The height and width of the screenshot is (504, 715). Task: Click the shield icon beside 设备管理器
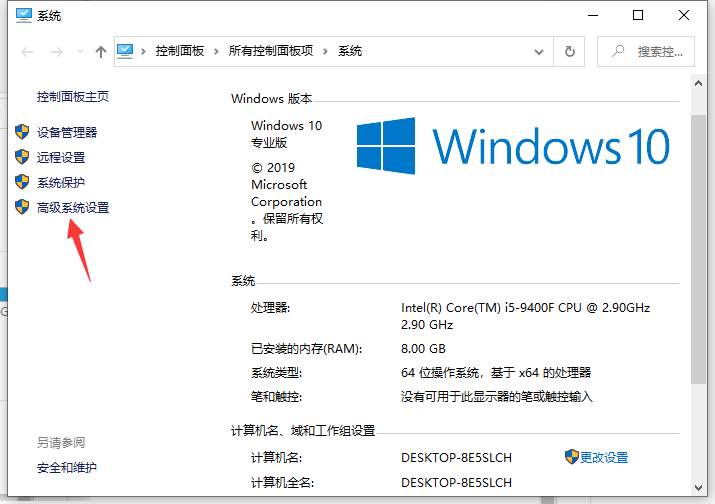pos(22,132)
